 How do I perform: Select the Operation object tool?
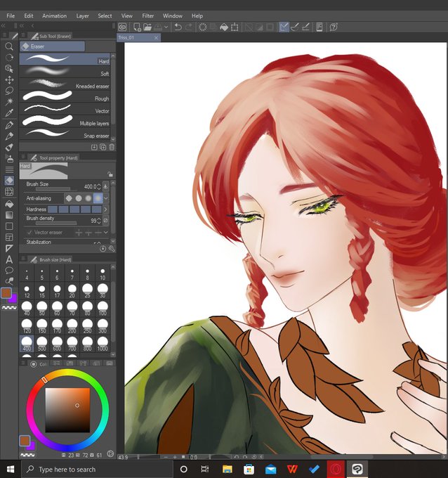pos(9,69)
